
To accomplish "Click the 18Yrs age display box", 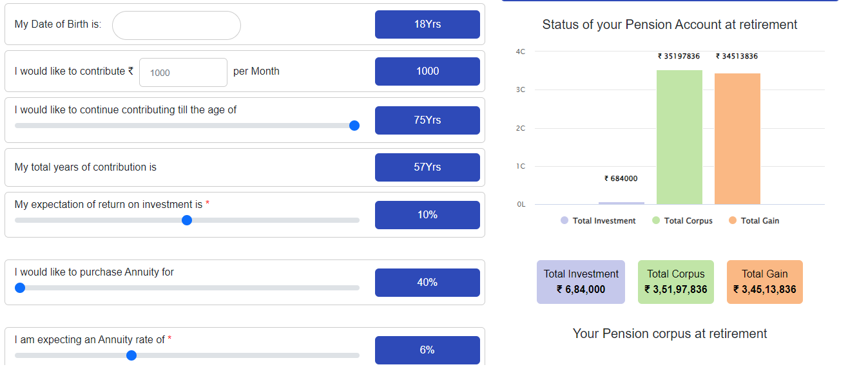I will [427, 24].
